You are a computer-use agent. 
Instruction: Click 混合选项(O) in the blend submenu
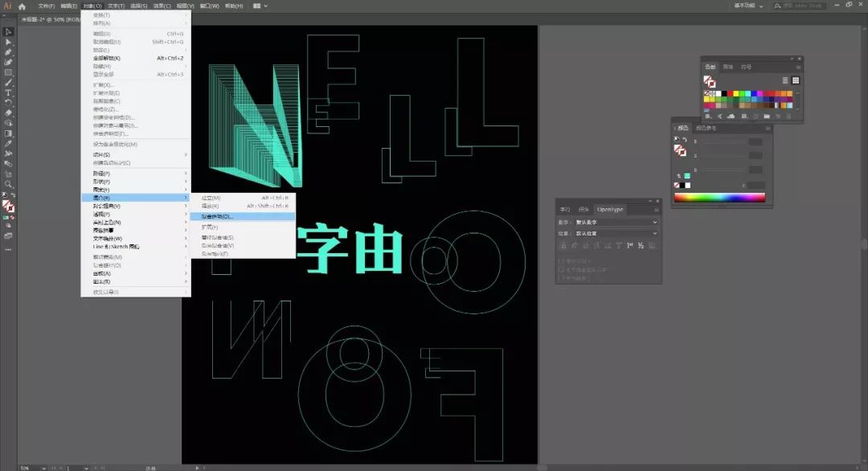[217, 216]
